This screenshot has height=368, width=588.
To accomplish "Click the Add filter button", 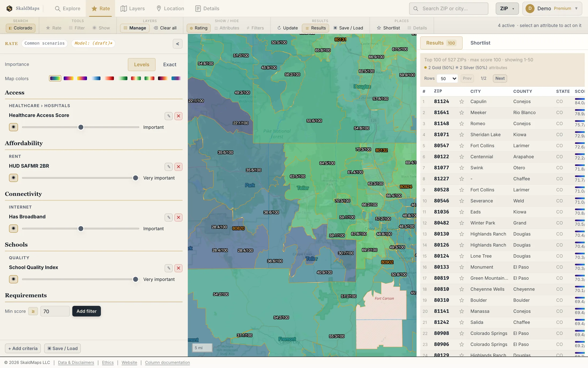I will (x=86, y=311).
